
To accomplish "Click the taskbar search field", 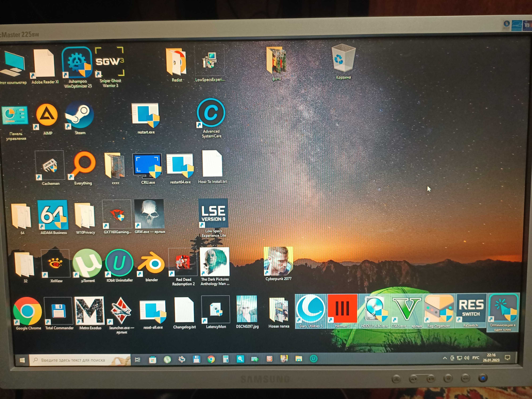I will [x=80, y=360].
